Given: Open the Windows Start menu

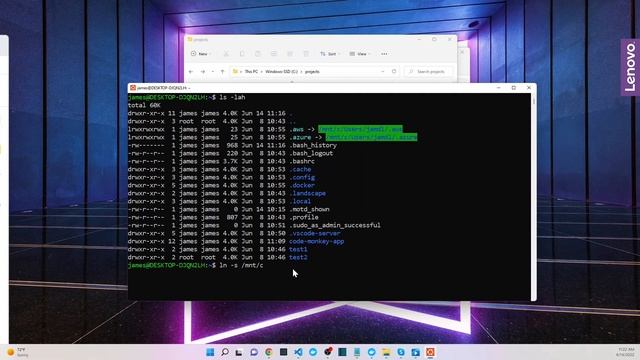Looking at the screenshot, I should (x=210, y=352).
